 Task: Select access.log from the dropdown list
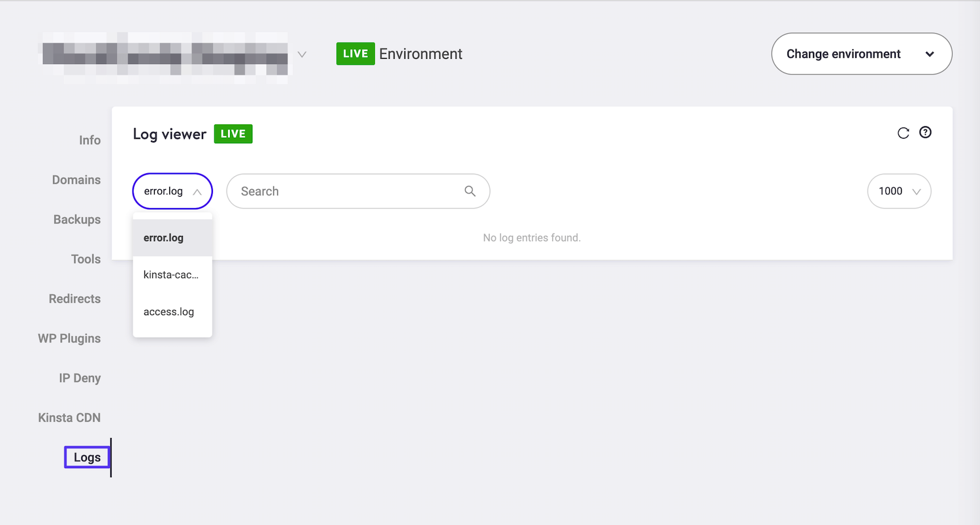pyautogui.click(x=169, y=312)
